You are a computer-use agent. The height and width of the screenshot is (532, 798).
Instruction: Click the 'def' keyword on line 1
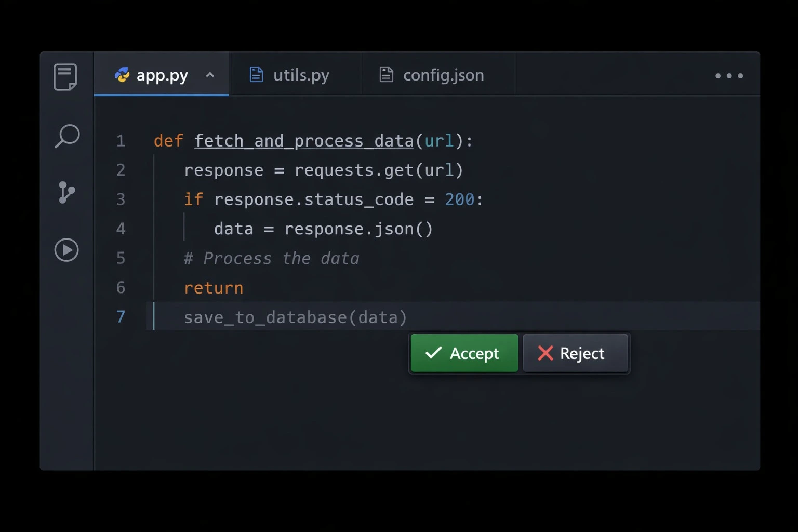(x=168, y=141)
